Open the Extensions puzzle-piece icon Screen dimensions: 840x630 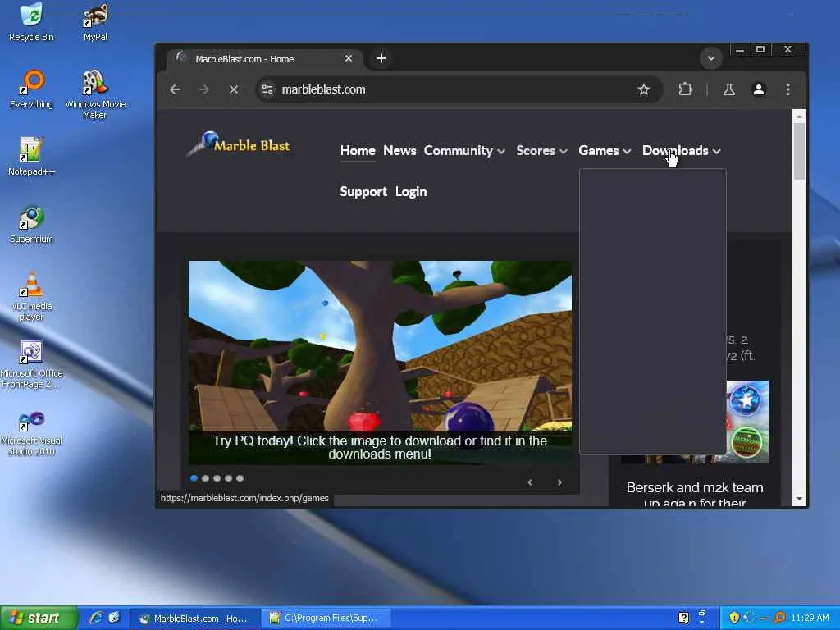click(685, 89)
